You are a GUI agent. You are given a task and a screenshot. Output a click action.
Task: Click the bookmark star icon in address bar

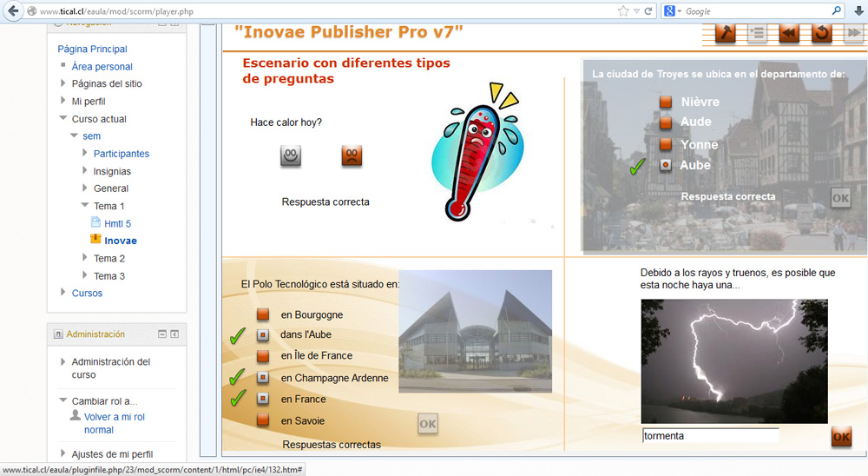623,11
